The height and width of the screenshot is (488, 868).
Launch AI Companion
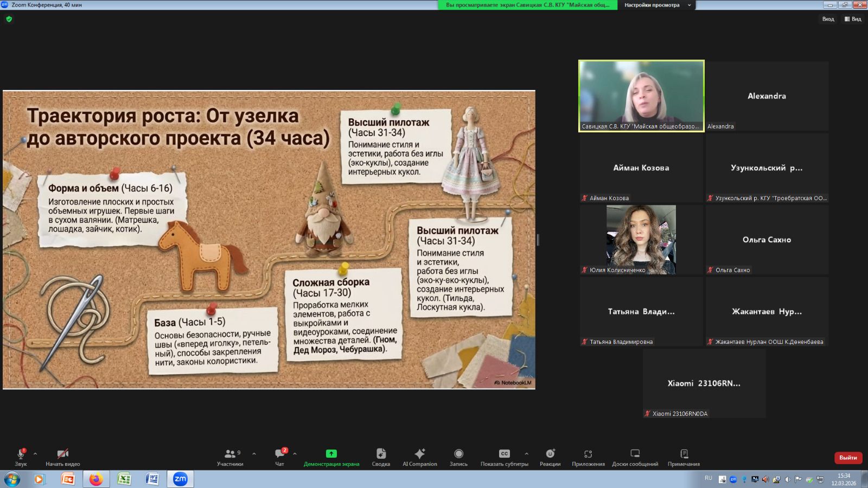[419, 454]
